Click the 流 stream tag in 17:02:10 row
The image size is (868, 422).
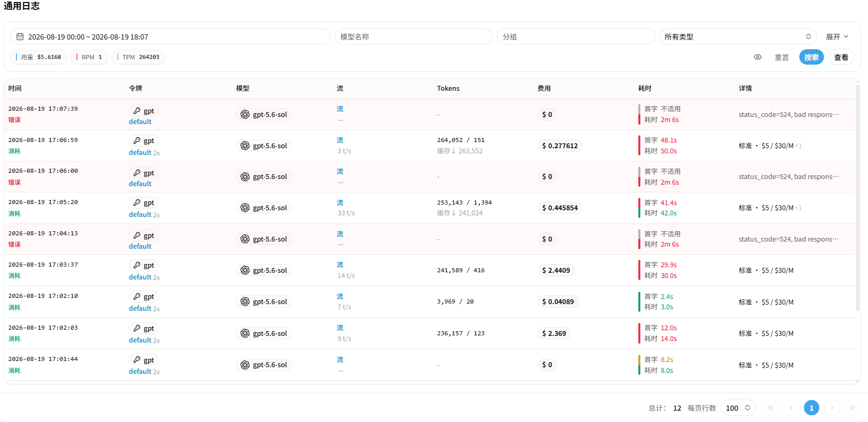tap(340, 296)
